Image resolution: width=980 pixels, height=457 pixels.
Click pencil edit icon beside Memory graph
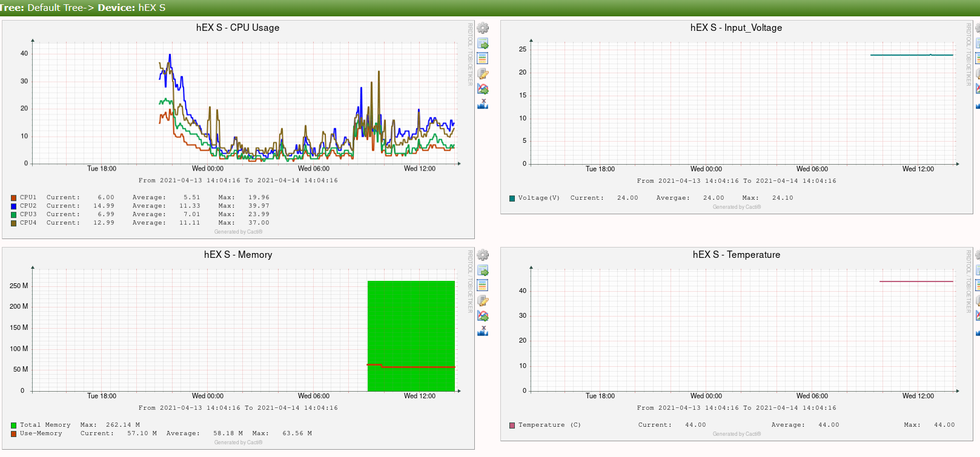(483, 301)
